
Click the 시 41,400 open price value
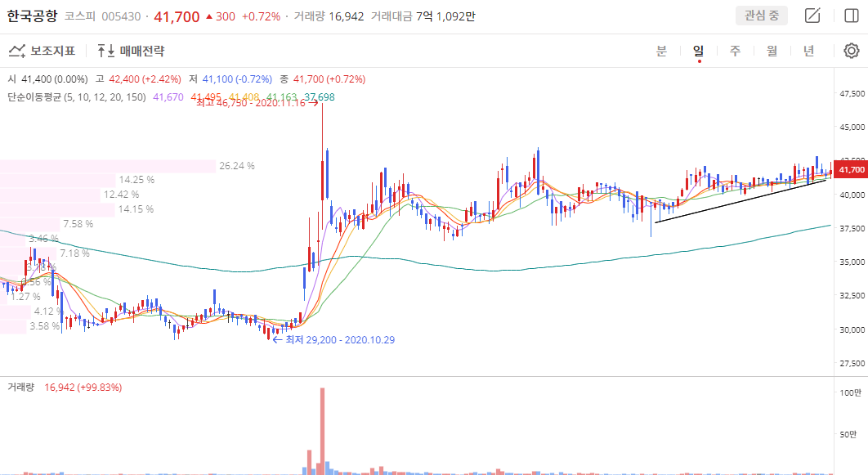click(47, 79)
